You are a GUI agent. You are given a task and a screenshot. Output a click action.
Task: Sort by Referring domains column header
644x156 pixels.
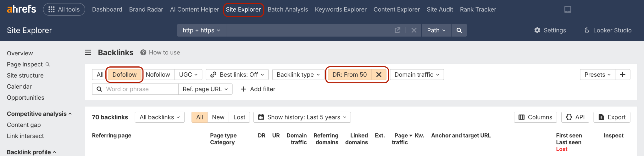point(326,139)
